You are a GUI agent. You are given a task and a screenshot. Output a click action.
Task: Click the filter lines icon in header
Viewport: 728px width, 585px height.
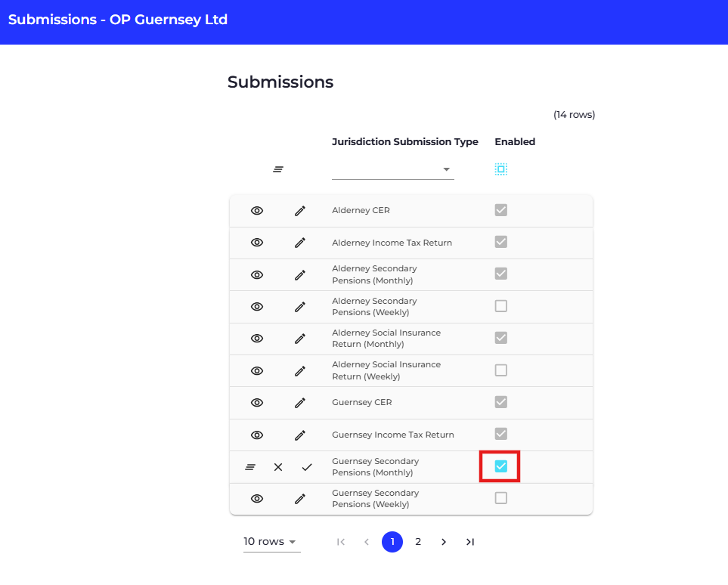(278, 169)
